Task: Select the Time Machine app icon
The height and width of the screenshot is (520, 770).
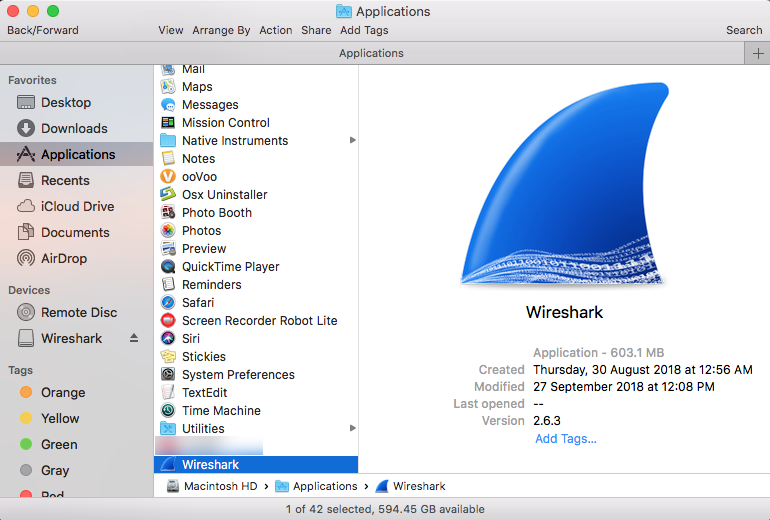Action: click(x=168, y=411)
